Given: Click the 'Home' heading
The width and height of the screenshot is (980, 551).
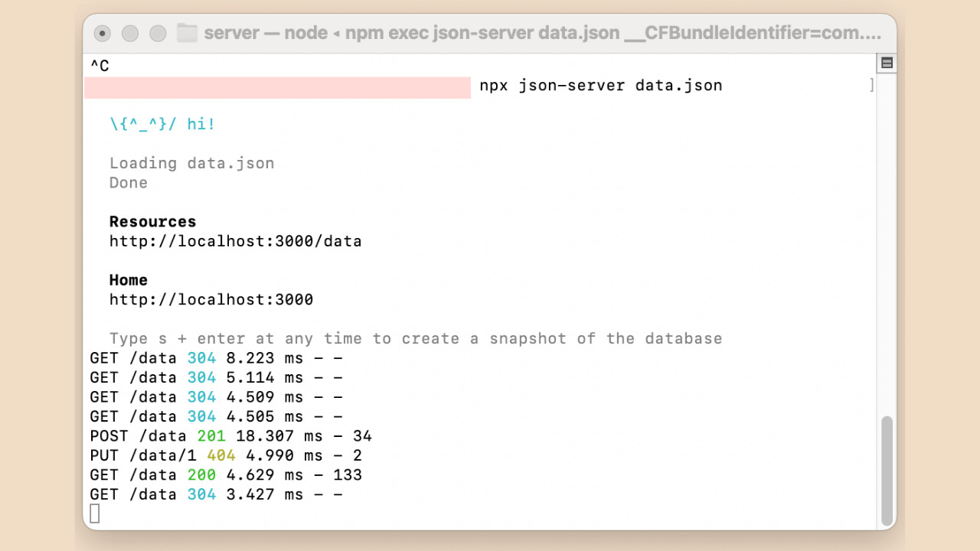Looking at the screenshot, I should [x=129, y=280].
